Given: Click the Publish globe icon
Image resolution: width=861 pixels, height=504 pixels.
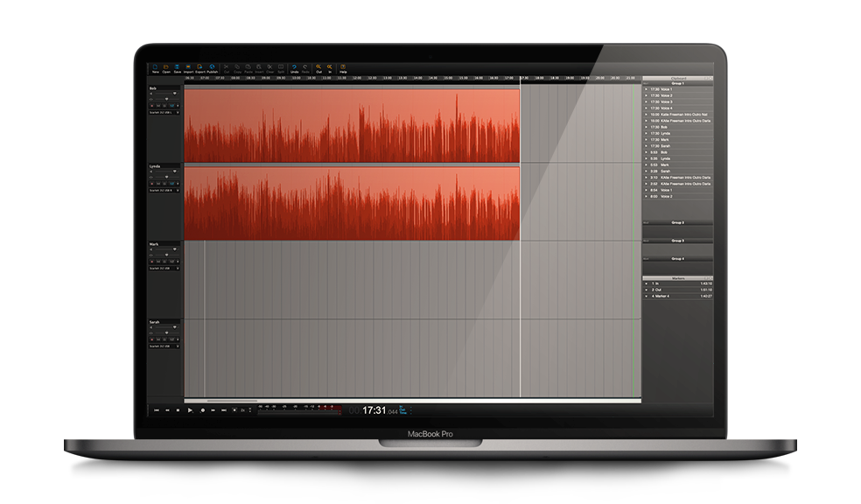Looking at the screenshot, I should (x=212, y=66).
